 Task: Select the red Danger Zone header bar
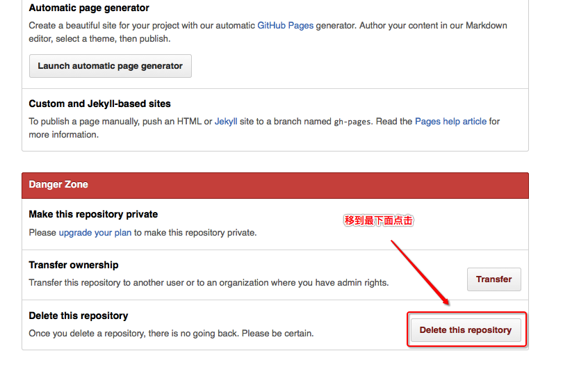click(x=275, y=186)
